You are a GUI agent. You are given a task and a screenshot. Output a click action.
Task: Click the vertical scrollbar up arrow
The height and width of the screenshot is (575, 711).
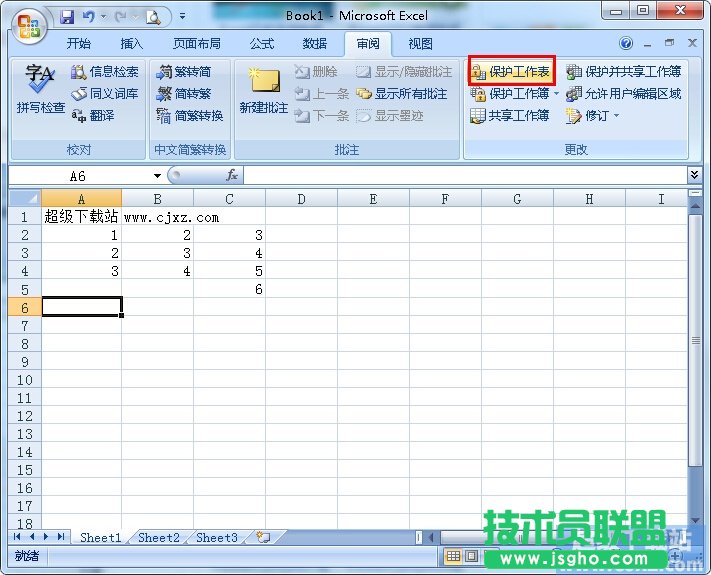point(695,206)
